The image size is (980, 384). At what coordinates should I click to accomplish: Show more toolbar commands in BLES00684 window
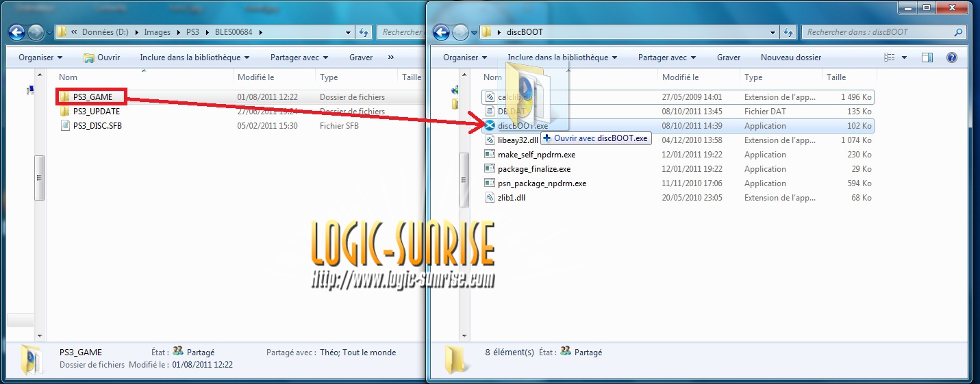tap(390, 57)
